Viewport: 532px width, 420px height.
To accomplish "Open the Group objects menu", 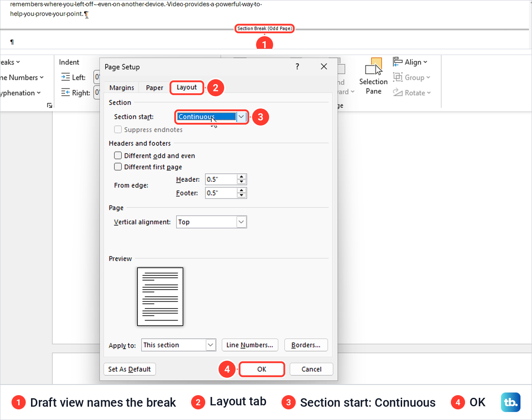I will pyautogui.click(x=411, y=77).
